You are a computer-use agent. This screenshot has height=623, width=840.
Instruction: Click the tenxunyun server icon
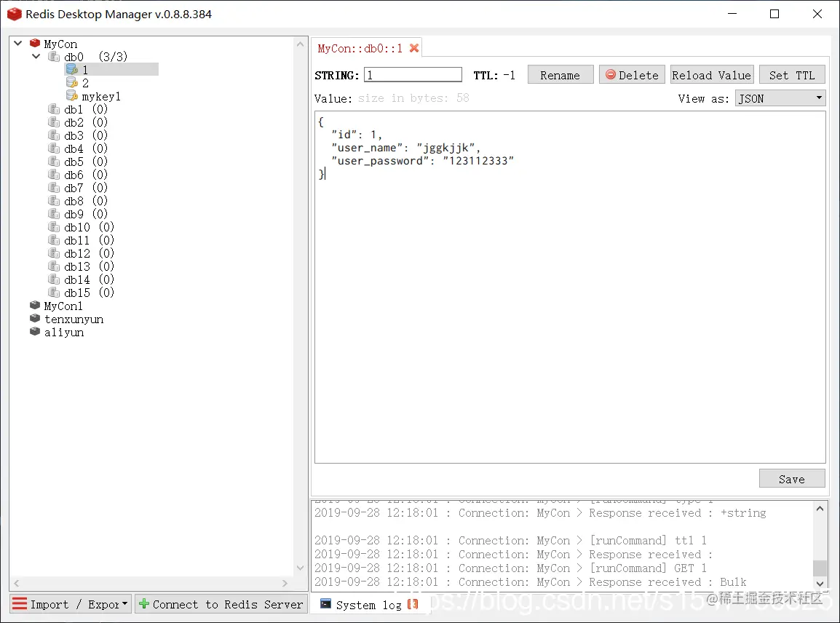[x=35, y=319]
